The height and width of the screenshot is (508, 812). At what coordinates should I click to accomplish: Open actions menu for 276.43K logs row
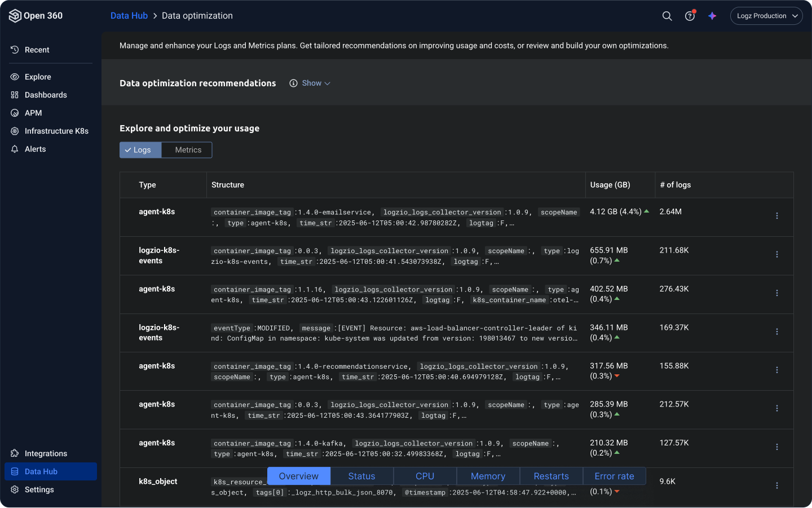777,293
